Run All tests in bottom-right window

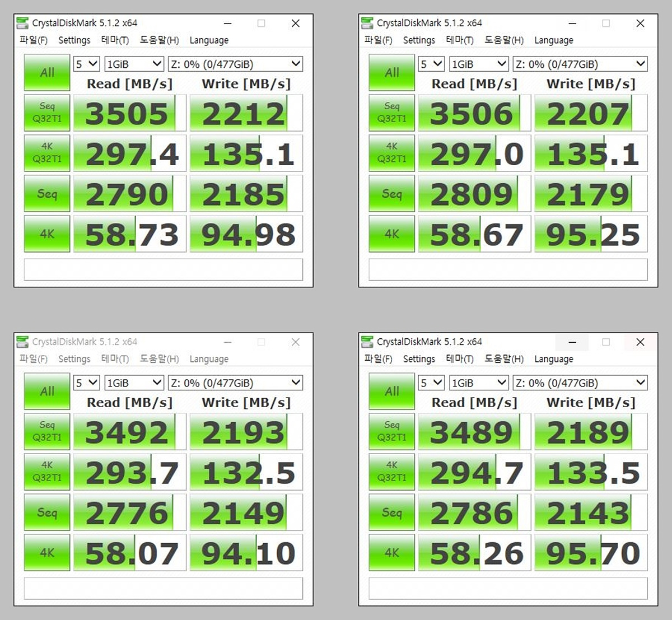pyautogui.click(x=392, y=391)
